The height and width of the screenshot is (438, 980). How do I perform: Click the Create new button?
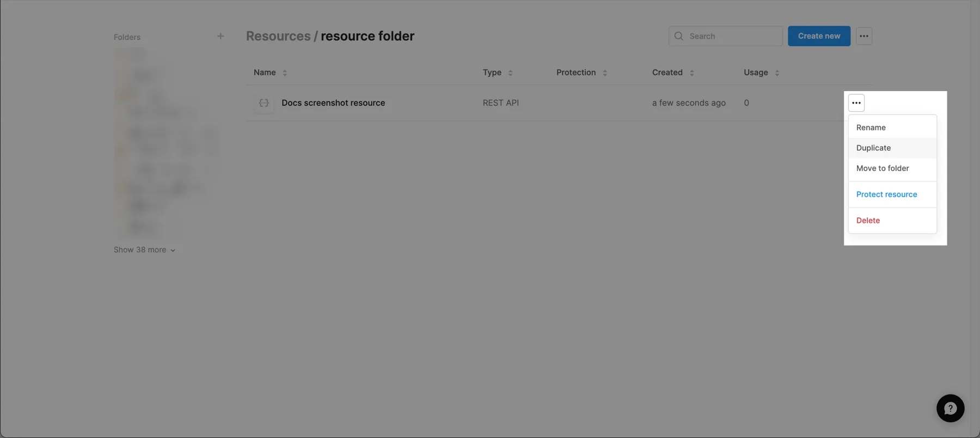819,36
